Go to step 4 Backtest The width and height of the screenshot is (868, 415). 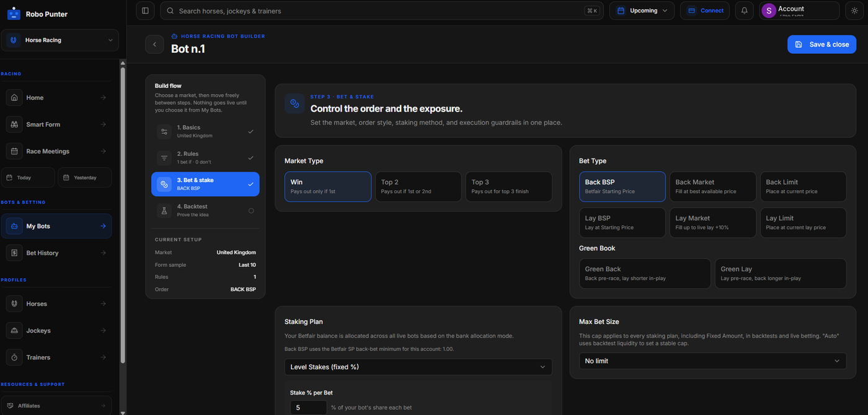pos(205,211)
